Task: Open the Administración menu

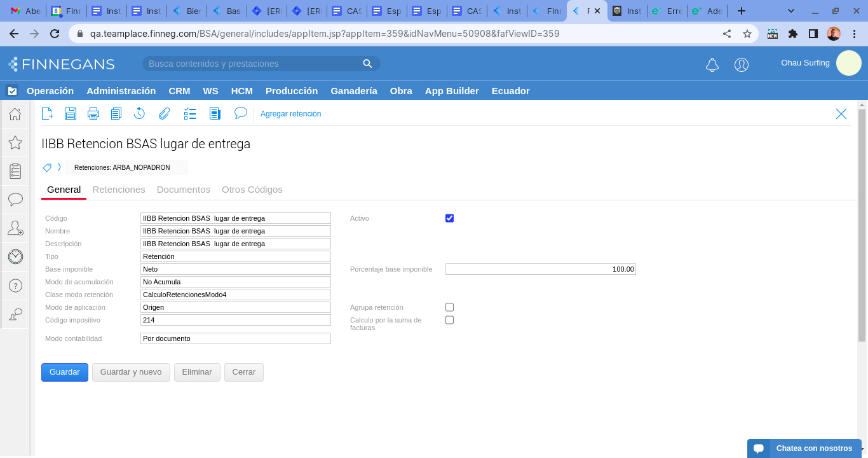Action: coord(121,91)
